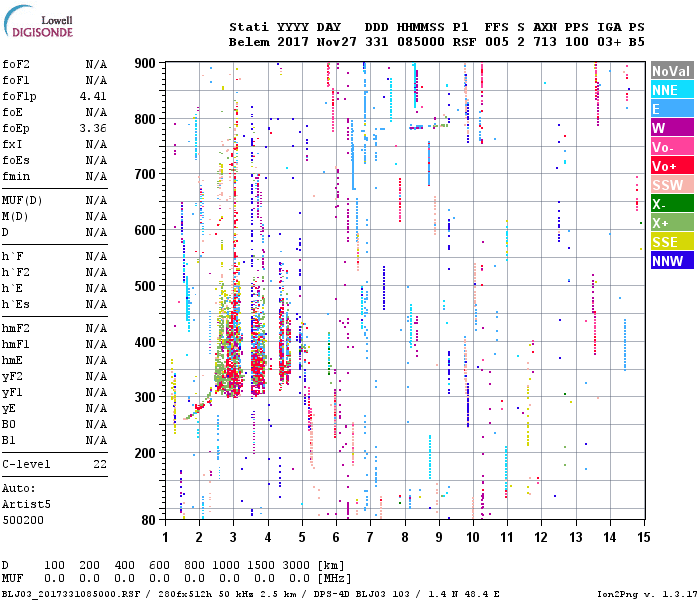Click the MUF(D) parameter label
Screen dimensions: 700x600
tap(22, 200)
